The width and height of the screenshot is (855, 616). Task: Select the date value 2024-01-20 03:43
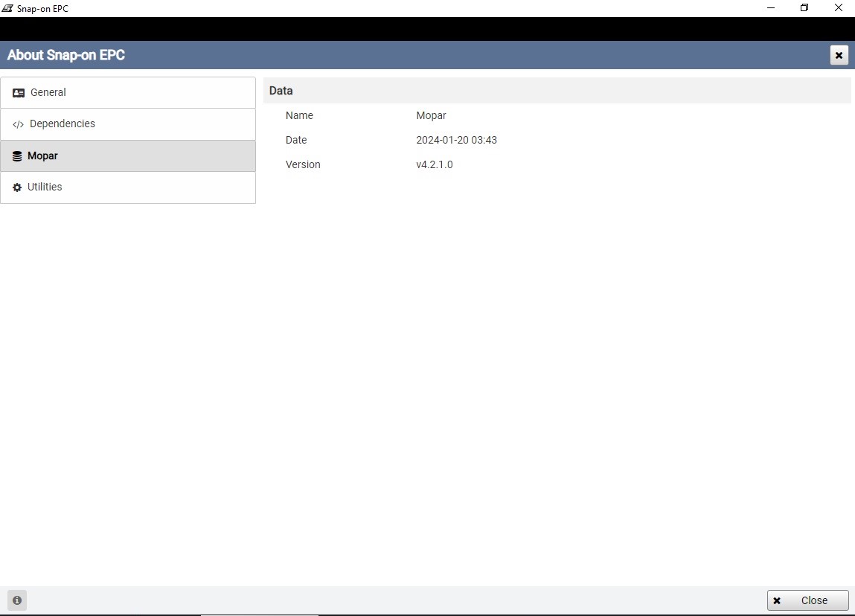click(456, 140)
